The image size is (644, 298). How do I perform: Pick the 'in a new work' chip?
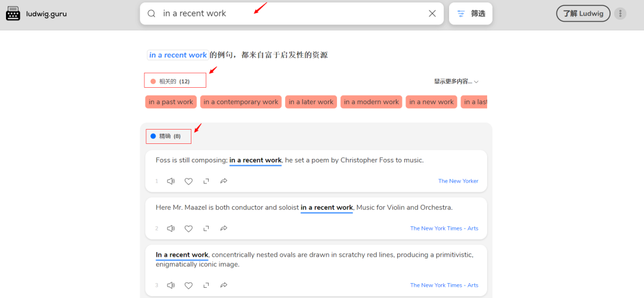point(431,102)
